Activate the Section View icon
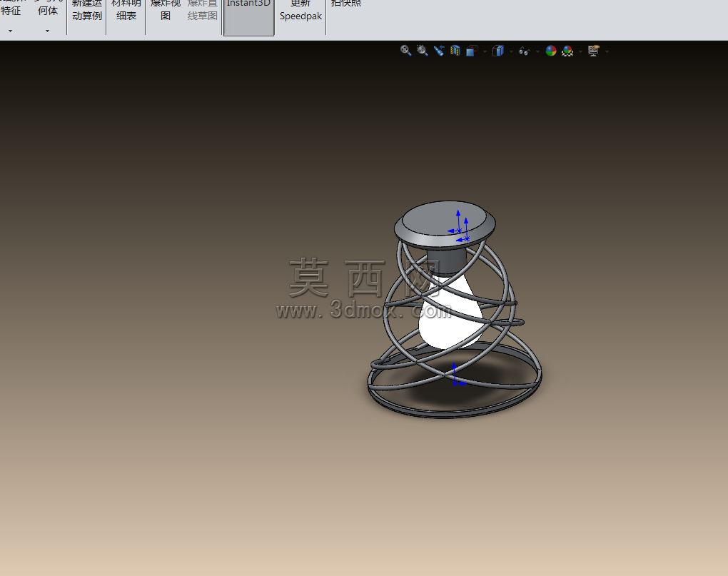Image resolution: width=728 pixels, height=576 pixels. point(455,51)
